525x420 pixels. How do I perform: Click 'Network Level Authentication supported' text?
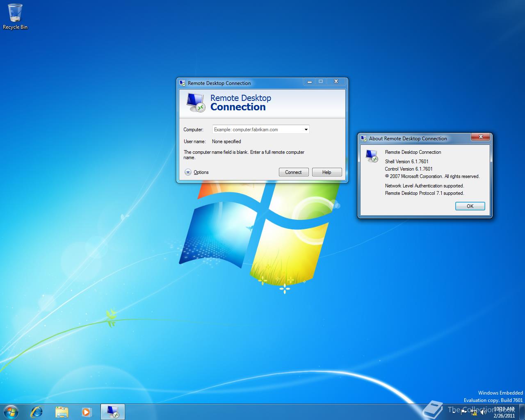tap(425, 186)
